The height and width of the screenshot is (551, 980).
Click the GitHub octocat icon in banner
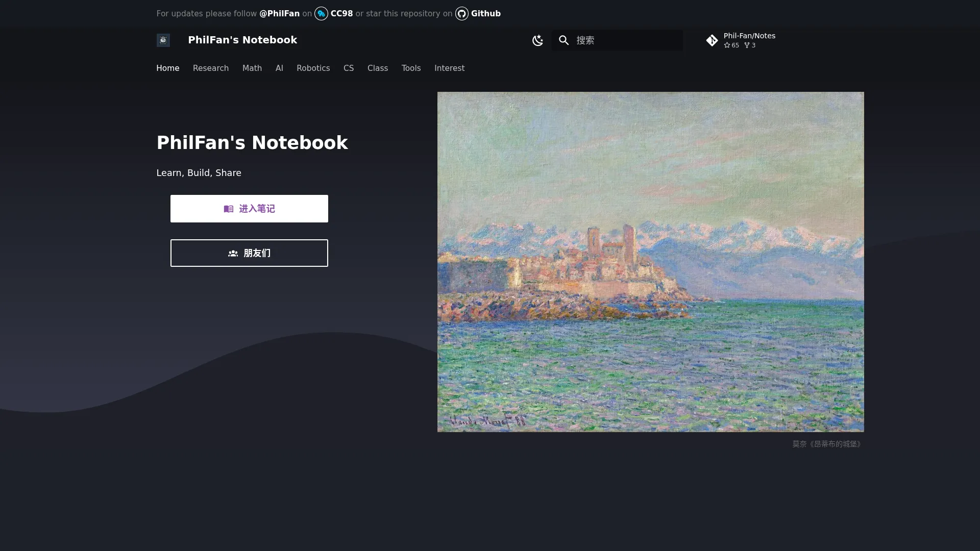coord(462,14)
